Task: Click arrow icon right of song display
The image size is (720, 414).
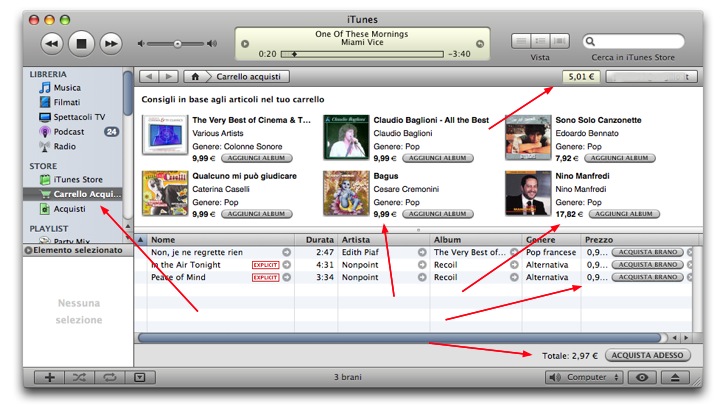Action: [x=480, y=44]
